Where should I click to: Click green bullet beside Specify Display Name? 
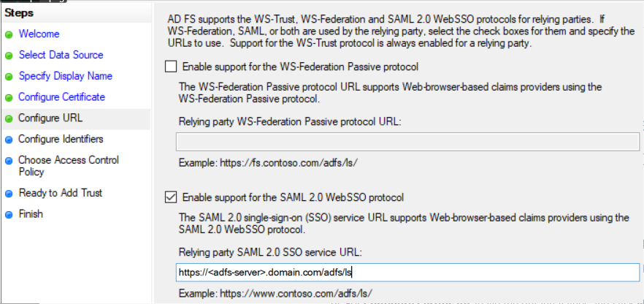coord(9,77)
